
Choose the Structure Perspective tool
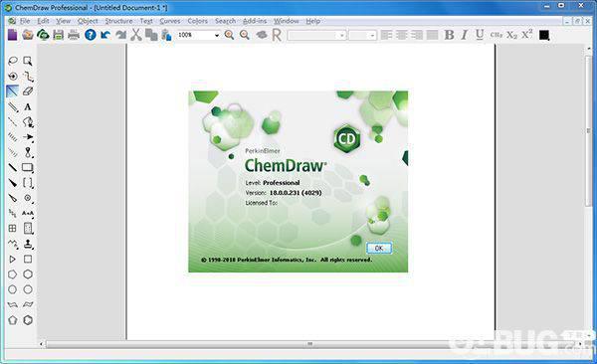pos(13,77)
